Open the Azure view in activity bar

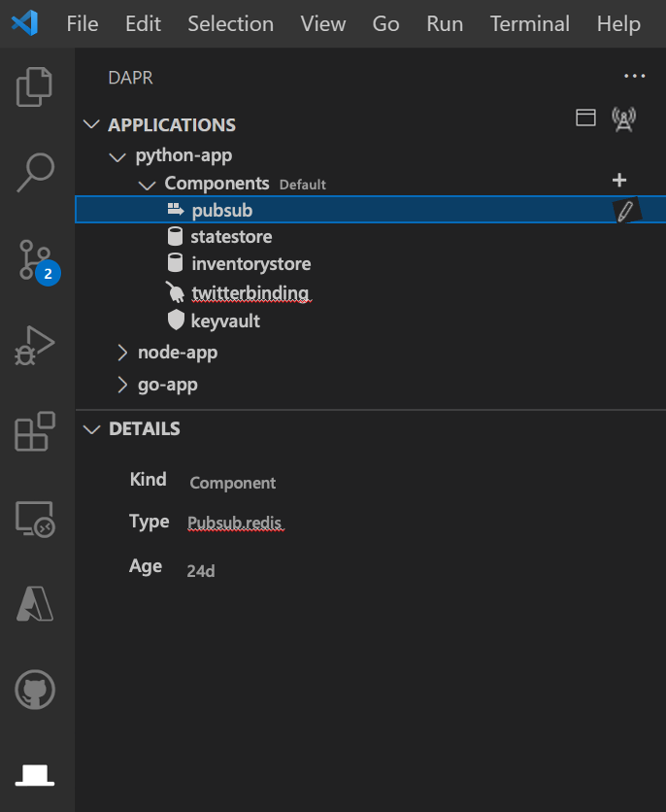(x=35, y=604)
